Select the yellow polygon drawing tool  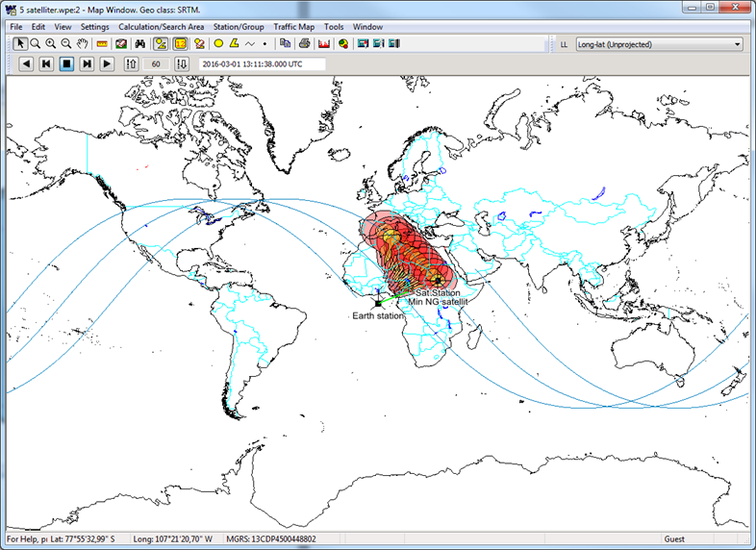click(x=234, y=44)
